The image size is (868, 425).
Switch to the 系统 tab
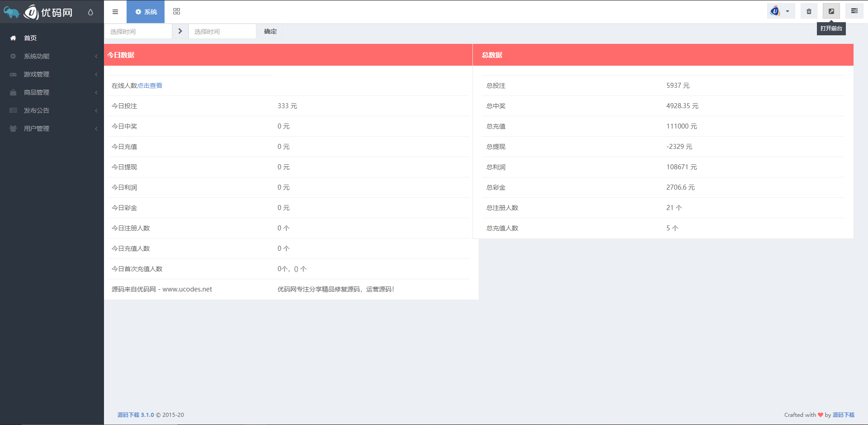(146, 12)
